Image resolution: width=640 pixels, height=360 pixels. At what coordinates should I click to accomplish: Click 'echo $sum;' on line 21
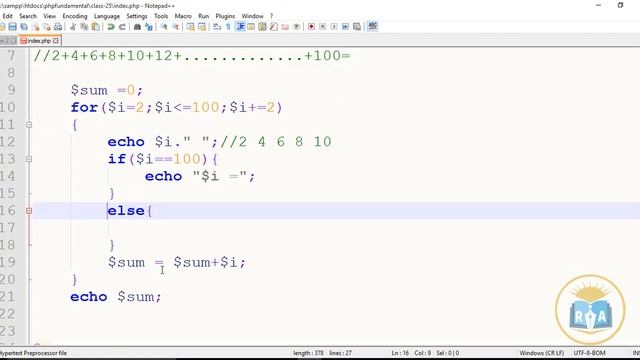pos(116,297)
